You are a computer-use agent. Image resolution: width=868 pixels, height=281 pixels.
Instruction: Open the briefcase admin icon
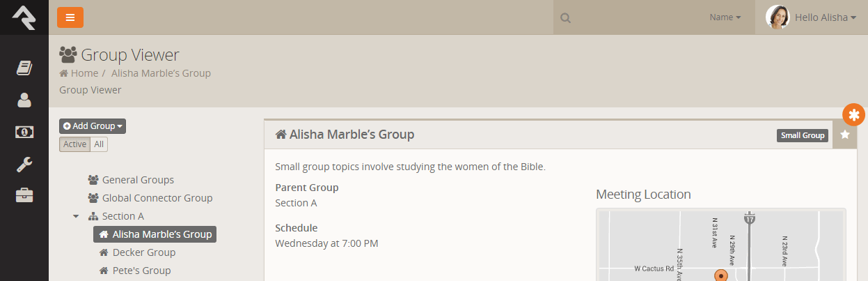pos(24,196)
